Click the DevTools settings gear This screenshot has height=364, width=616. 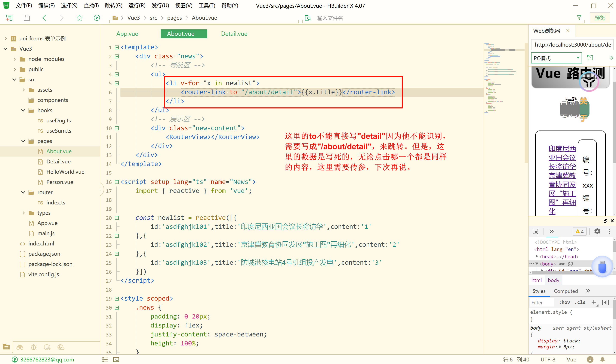click(597, 231)
